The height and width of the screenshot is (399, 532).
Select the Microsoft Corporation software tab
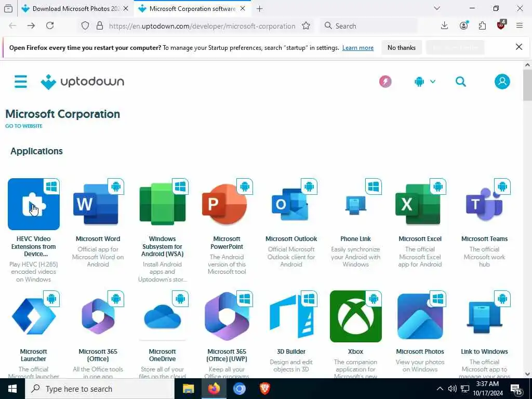coord(192,9)
